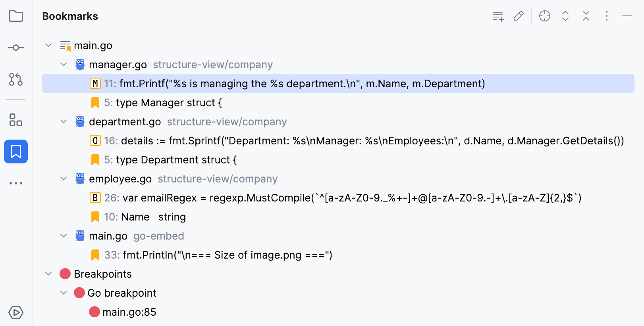Image resolution: width=644 pixels, height=326 pixels.
Task: Collapse the manager.go bookmark group
Action: 64,64
